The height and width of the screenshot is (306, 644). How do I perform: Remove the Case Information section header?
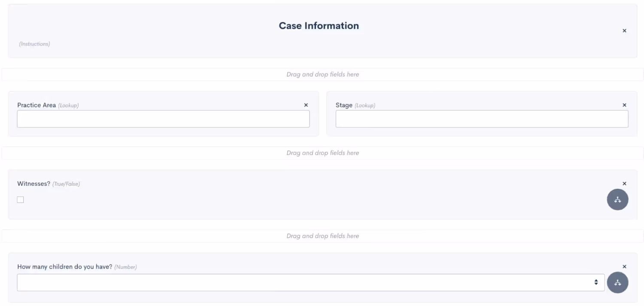[624, 31]
